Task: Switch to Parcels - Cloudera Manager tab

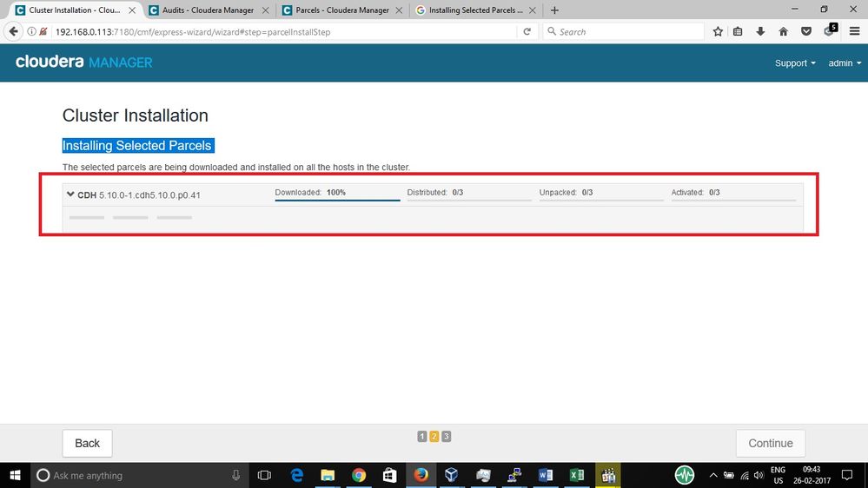Action: [342, 10]
